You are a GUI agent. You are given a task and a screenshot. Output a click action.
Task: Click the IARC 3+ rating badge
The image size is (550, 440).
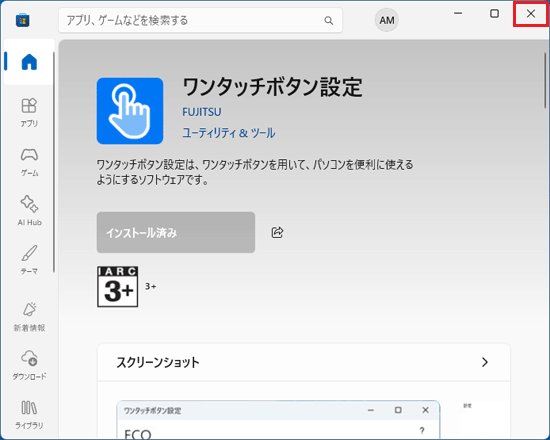click(x=118, y=286)
